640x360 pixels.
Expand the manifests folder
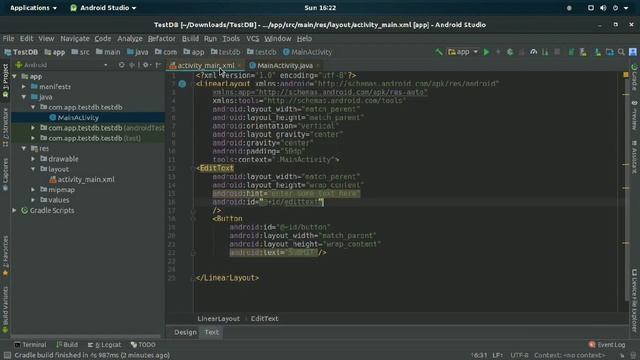(24, 87)
